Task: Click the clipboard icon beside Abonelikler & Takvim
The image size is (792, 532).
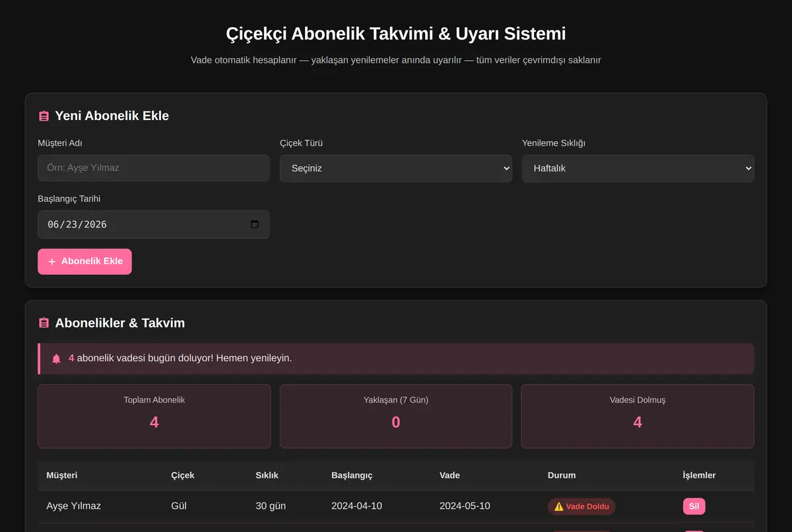Action: (x=44, y=323)
